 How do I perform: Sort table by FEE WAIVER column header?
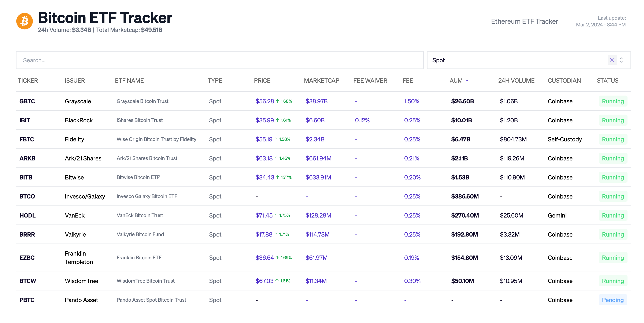pos(370,81)
